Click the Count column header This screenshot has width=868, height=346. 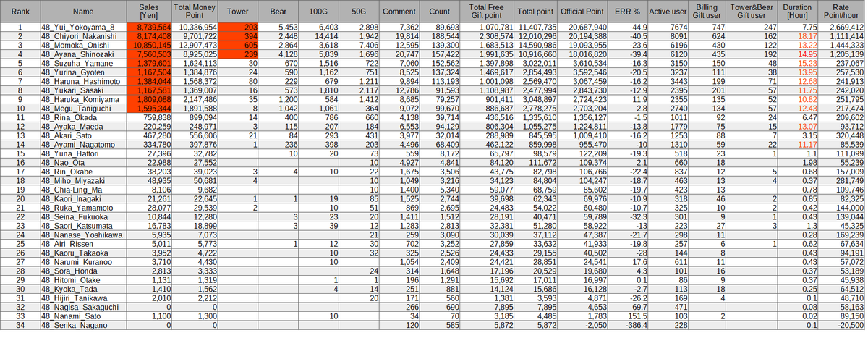(x=440, y=12)
